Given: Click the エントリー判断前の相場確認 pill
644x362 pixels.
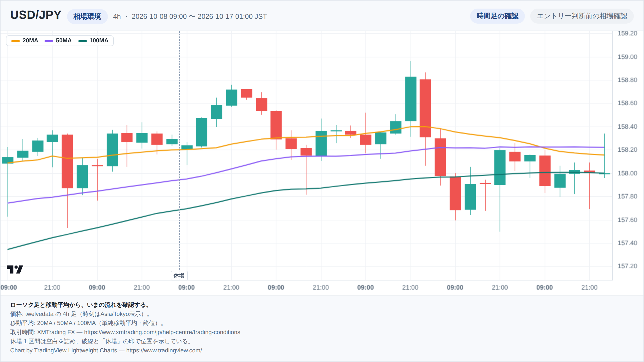Looking at the screenshot, I should pos(582,16).
